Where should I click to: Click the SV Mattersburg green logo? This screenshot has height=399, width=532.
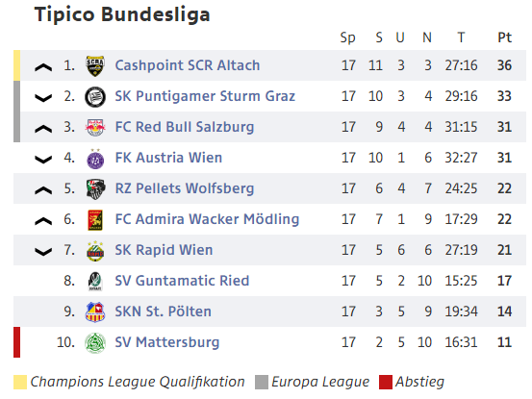[x=95, y=343]
